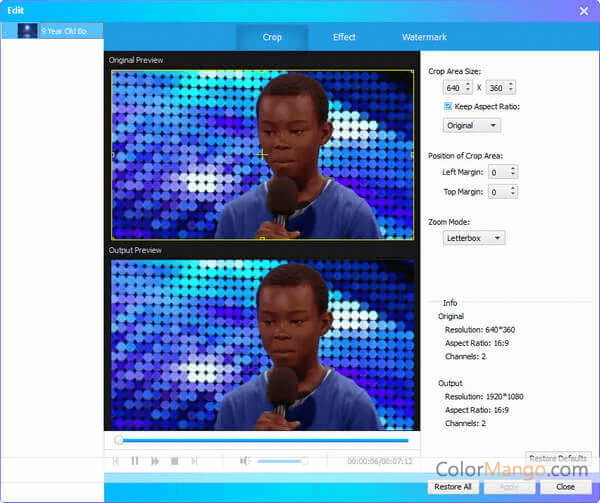This screenshot has height=503, width=600.
Task: Click the previous frame playback icon
Action: (116, 461)
